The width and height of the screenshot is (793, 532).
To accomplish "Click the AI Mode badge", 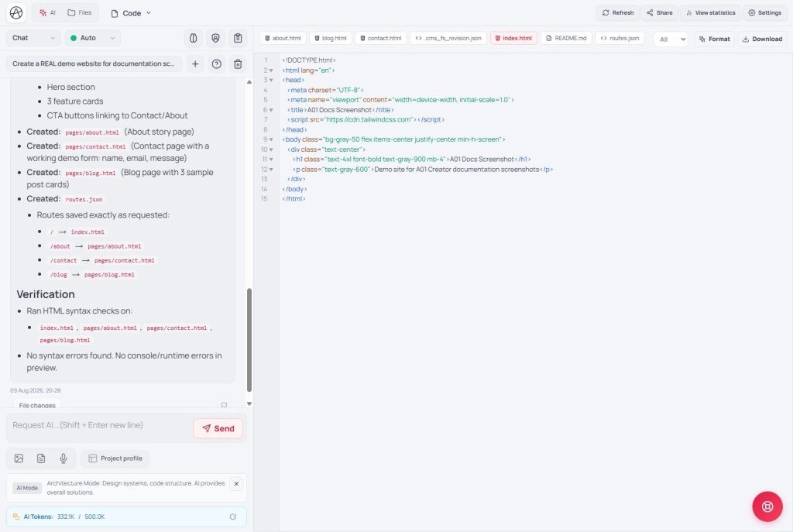I will [x=27, y=488].
